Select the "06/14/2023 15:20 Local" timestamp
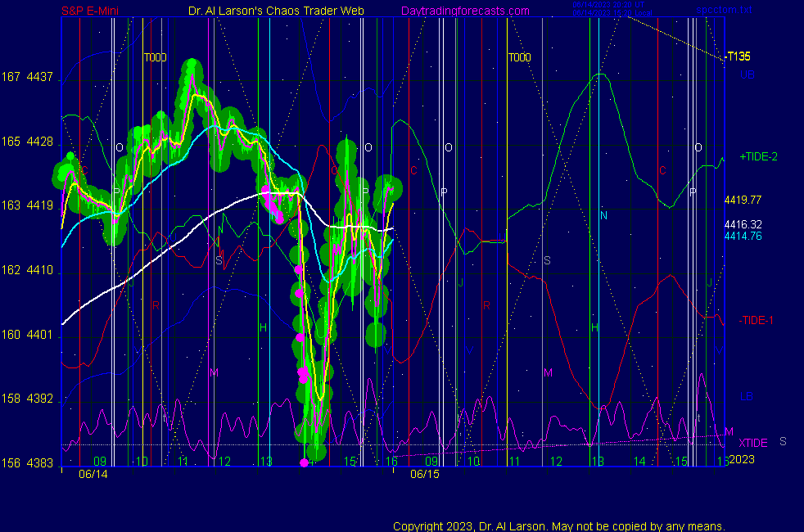 pyautogui.click(x=612, y=13)
